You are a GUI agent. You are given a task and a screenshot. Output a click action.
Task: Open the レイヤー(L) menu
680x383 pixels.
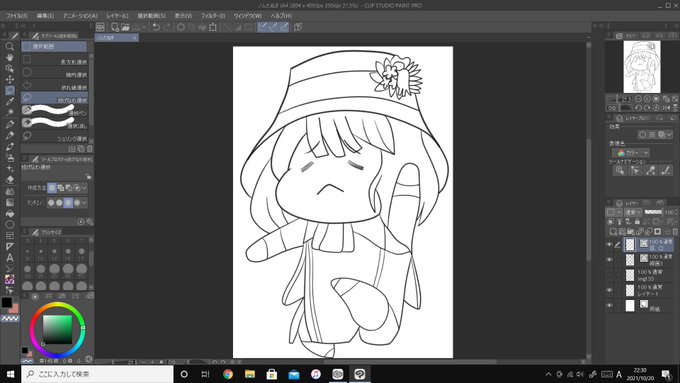[x=117, y=16]
